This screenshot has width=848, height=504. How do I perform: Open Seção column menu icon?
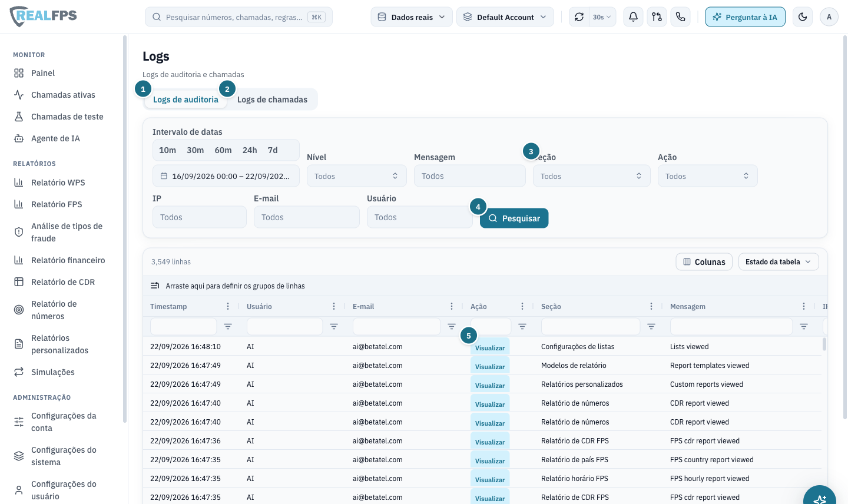tap(651, 306)
